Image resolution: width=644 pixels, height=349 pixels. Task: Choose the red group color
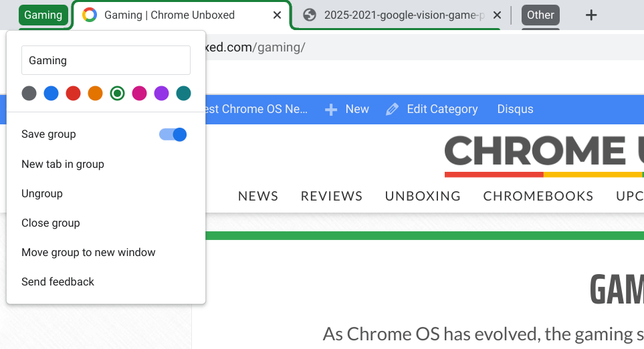(73, 93)
